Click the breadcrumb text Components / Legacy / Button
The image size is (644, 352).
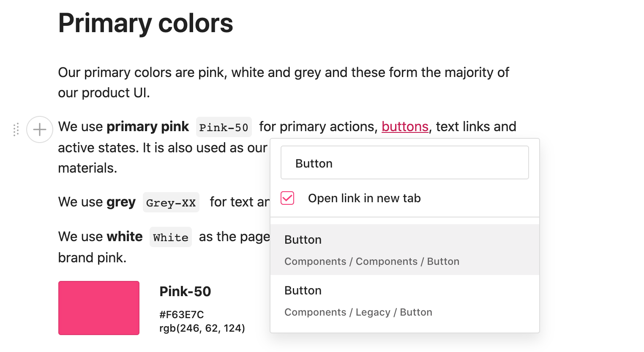tap(358, 312)
